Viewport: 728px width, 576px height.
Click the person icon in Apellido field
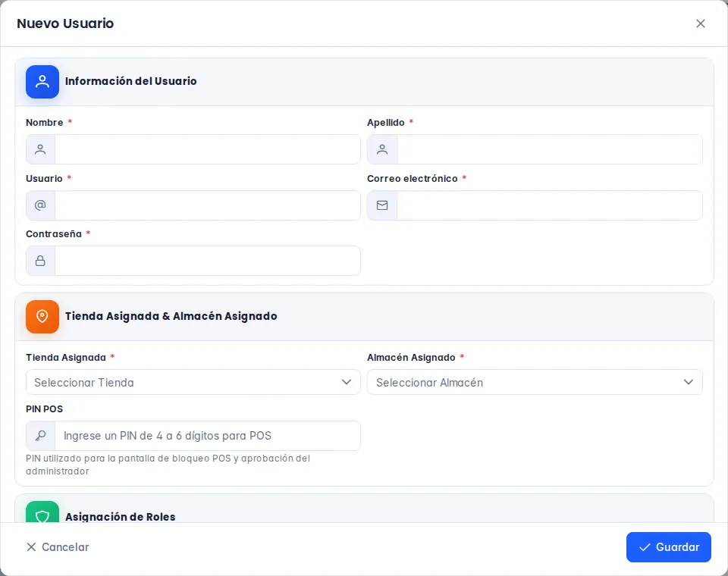(382, 149)
